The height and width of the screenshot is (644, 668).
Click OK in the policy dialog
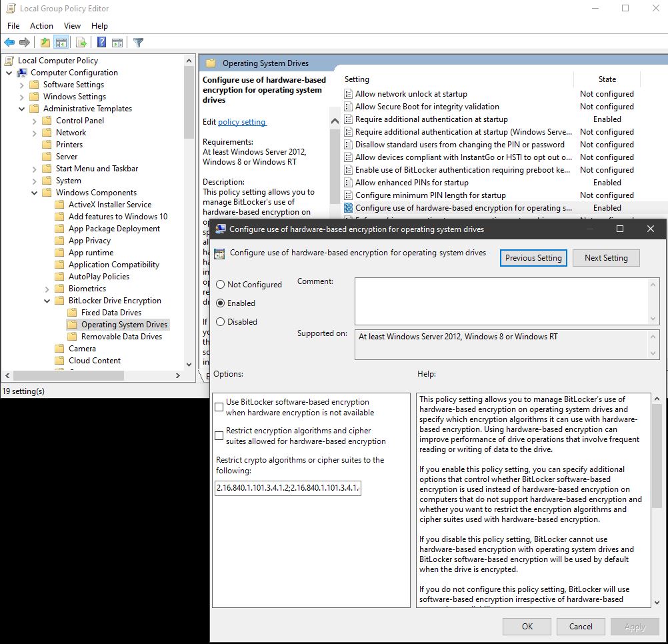click(527, 627)
